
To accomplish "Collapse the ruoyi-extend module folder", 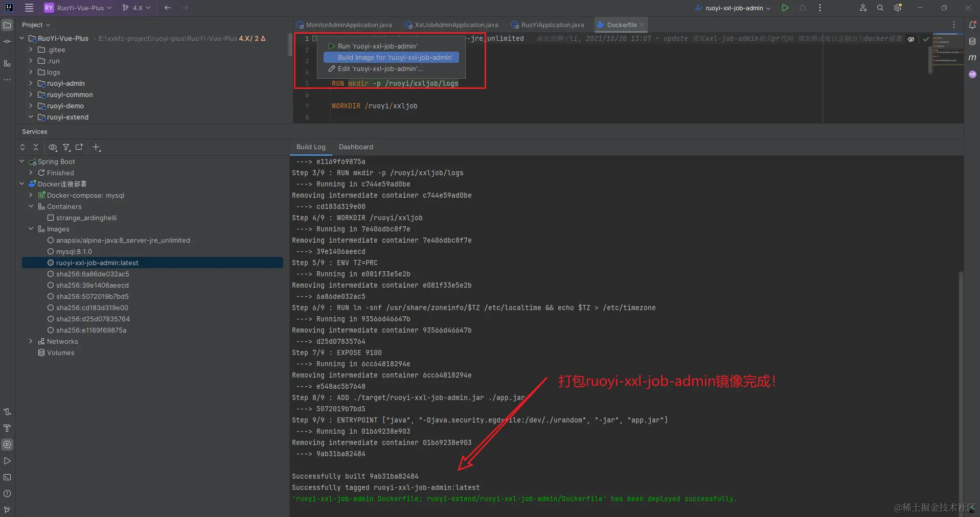I will 31,117.
